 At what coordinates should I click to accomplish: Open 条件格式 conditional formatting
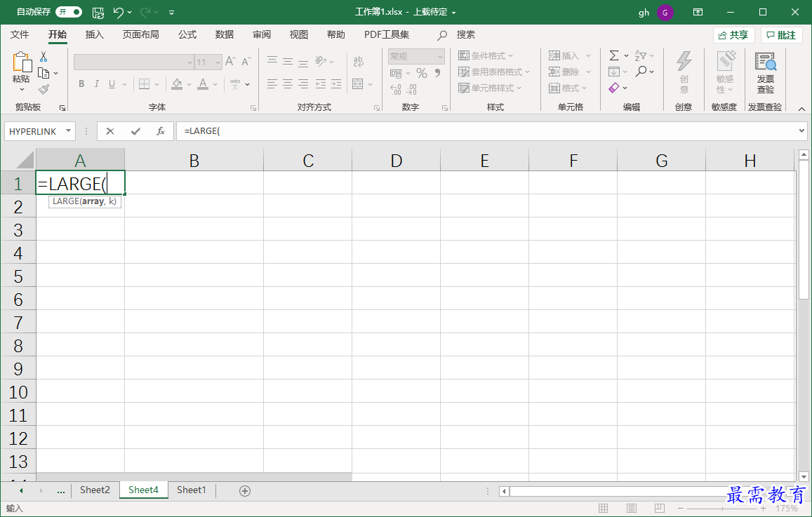pyautogui.click(x=486, y=56)
